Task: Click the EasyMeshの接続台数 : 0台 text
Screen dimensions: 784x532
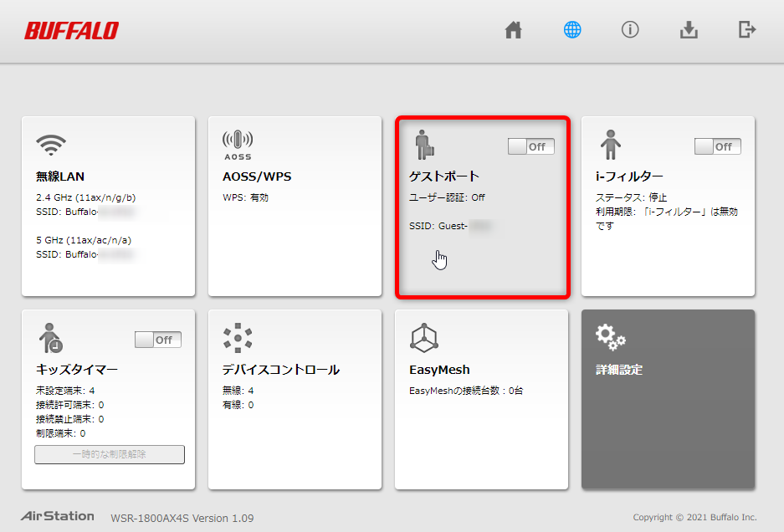Action: pos(466,391)
